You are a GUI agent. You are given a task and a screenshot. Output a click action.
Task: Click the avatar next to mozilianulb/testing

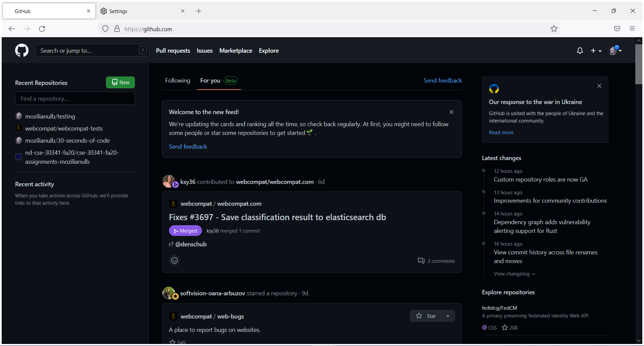pos(19,116)
